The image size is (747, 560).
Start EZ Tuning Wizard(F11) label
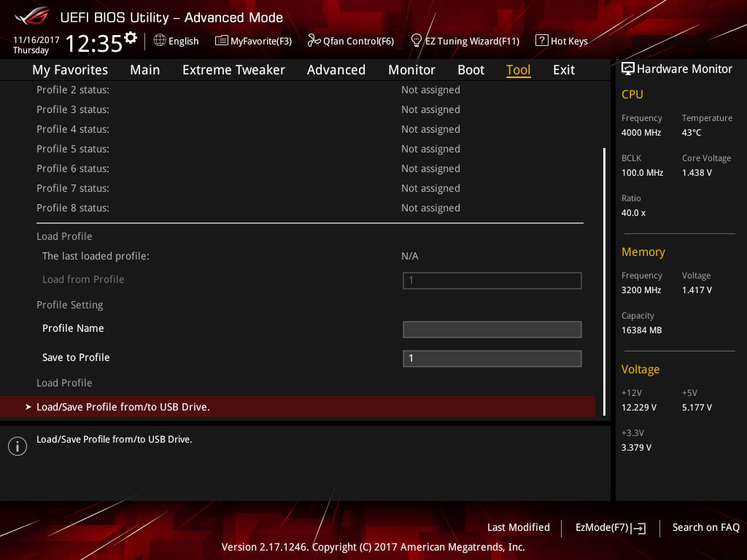[472, 42]
